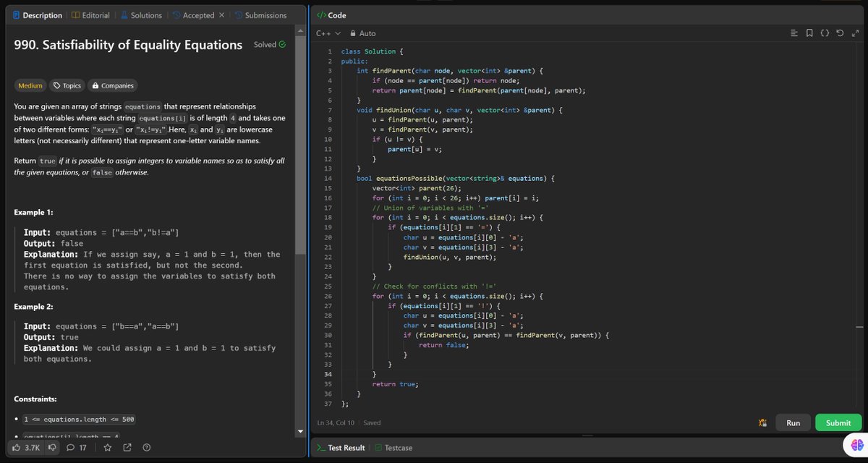This screenshot has height=463, width=868.
Task: Click the 'return true;' code line
Action: [x=395, y=384]
